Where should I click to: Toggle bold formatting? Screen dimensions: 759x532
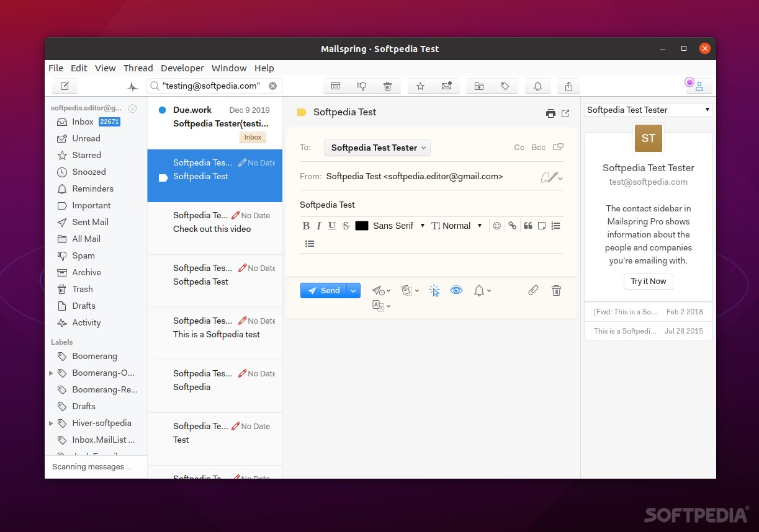click(x=306, y=226)
